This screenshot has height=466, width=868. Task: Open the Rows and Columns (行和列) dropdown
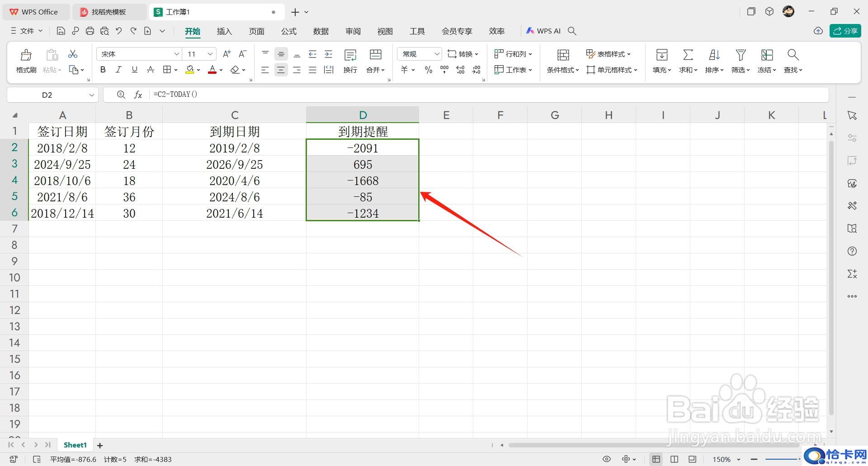click(x=513, y=54)
